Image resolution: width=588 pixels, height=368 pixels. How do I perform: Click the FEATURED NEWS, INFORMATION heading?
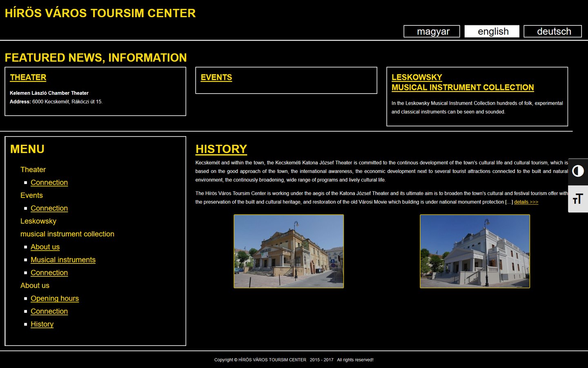pos(96,58)
